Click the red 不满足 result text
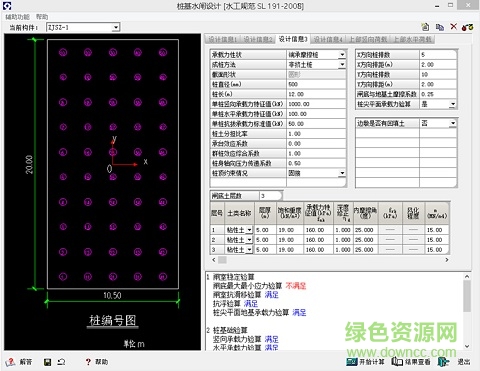The width and height of the screenshot is (480, 371). [x=296, y=286]
